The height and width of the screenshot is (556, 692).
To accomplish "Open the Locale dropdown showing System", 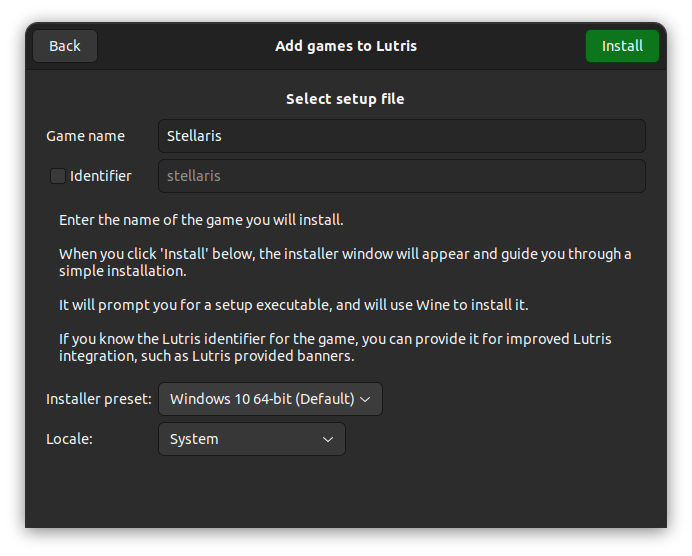I will [252, 439].
